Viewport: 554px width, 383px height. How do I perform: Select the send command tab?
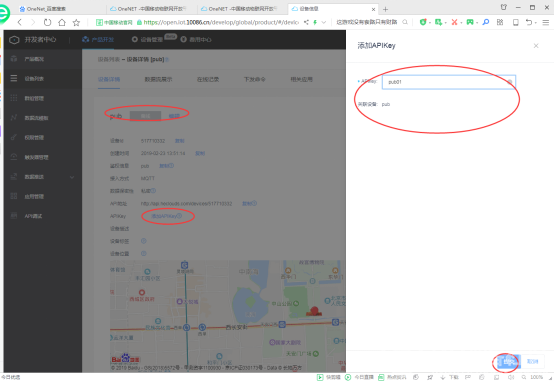coord(254,79)
